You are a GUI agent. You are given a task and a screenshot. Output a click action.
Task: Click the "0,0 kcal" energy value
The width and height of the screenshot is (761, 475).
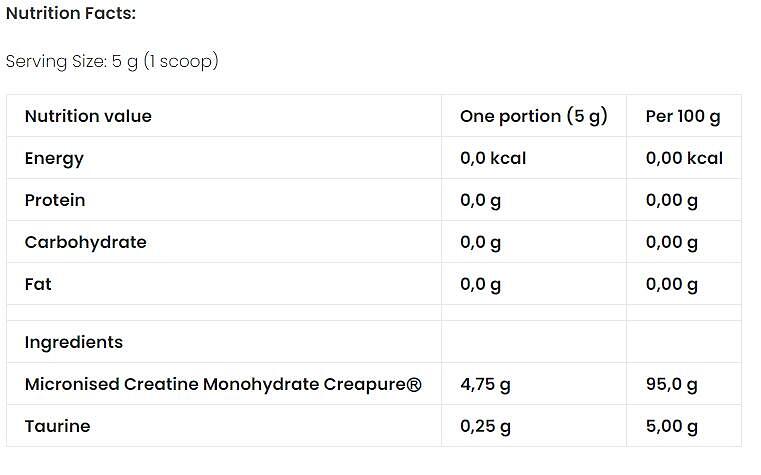coord(493,158)
